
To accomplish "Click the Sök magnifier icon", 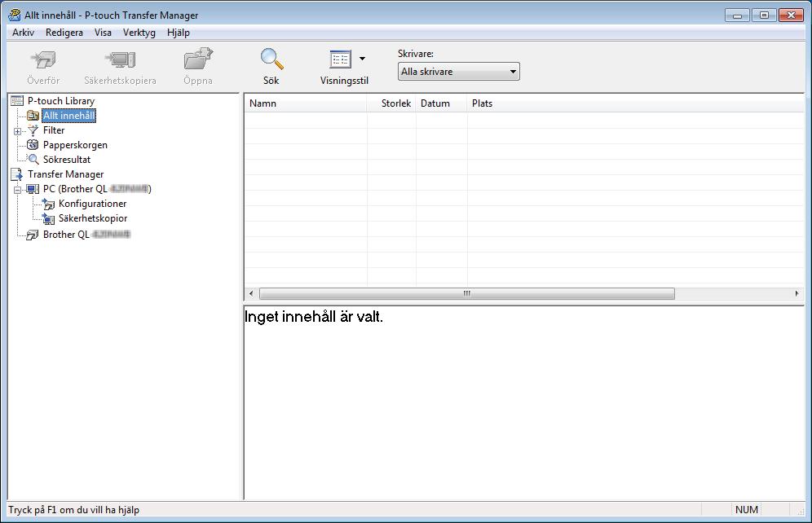I will (271, 59).
